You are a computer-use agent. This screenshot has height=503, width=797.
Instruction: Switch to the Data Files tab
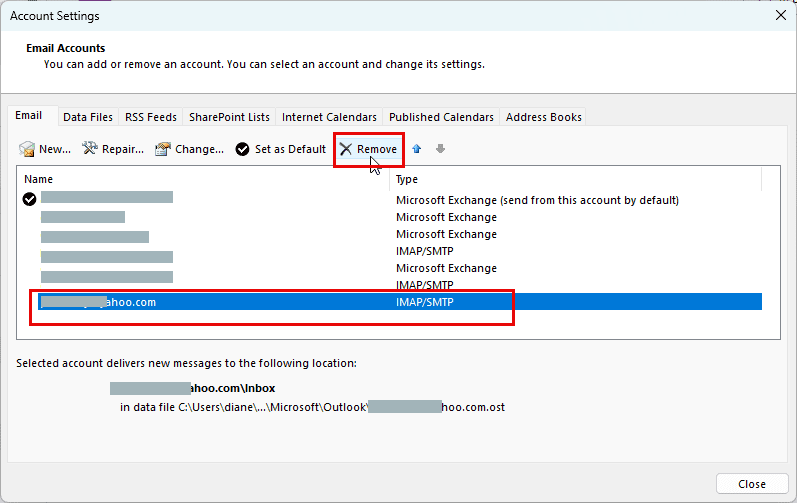[88, 117]
